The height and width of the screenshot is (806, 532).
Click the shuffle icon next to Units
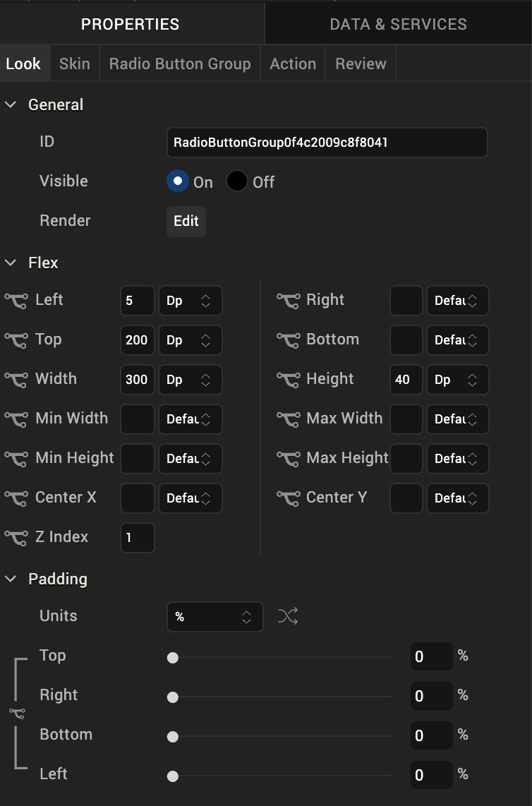click(x=288, y=617)
